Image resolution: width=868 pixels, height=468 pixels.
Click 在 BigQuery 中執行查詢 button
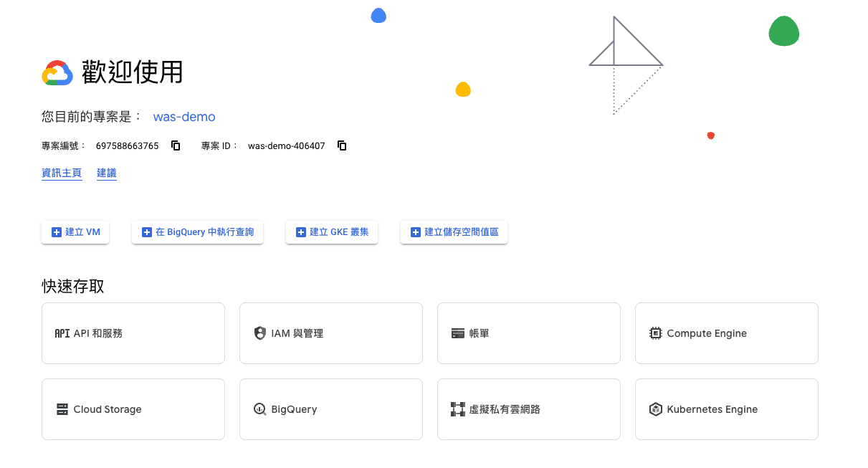tap(197, 231)
